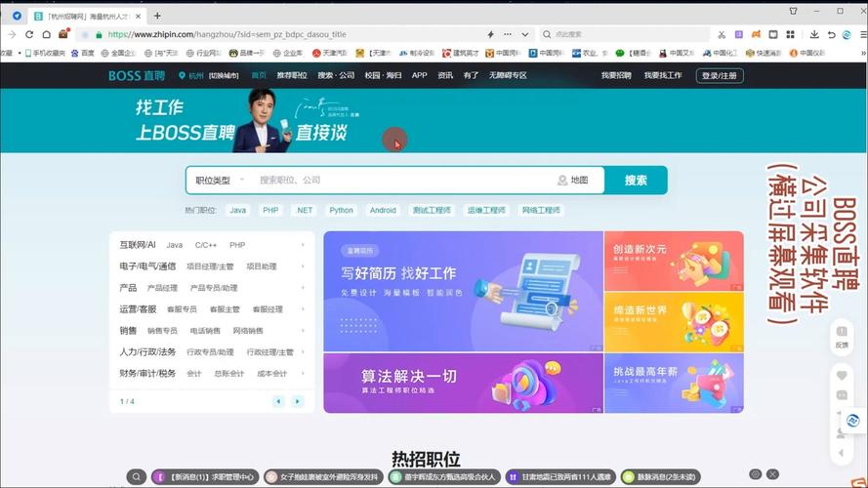
Task: Expand the 职位类型 dropdown in search bar
Action: 220,181
